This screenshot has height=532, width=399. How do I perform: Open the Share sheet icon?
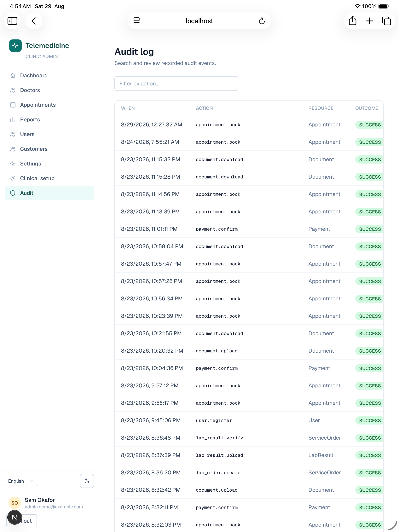(352, 21)
